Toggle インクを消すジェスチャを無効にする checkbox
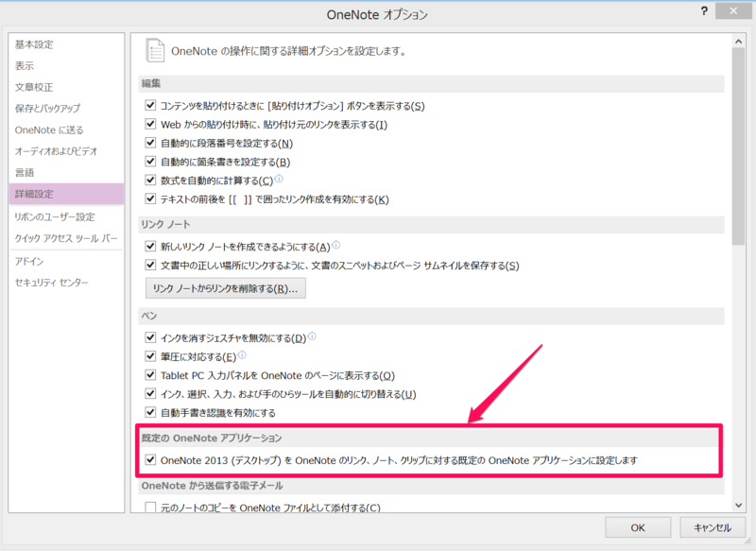This screenshot has height=551, width=756. [150, 337]
